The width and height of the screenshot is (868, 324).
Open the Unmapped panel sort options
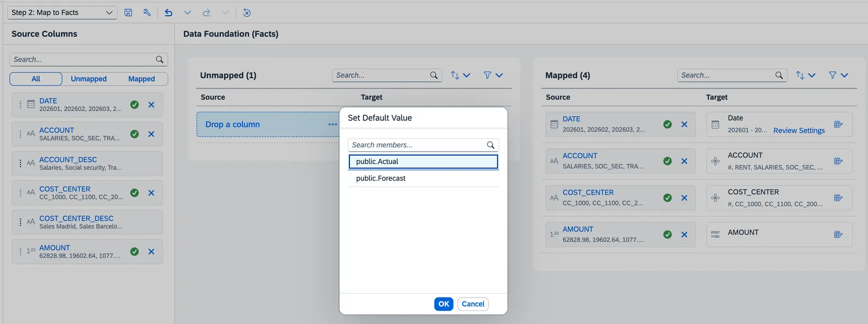pyautogui.click(x=460, y=75)
